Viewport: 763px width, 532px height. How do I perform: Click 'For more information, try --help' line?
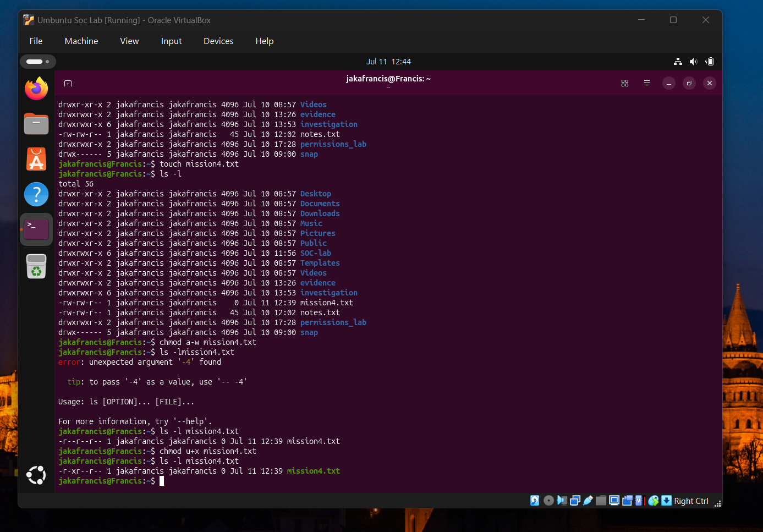click(135, 421)
